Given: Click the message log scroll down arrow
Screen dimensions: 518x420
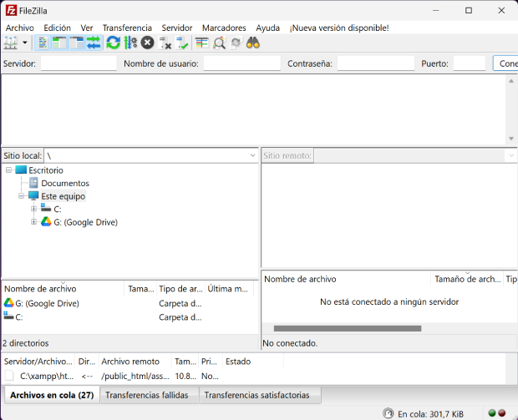Looking at the screenshot, I should click(x=511, y=139).
